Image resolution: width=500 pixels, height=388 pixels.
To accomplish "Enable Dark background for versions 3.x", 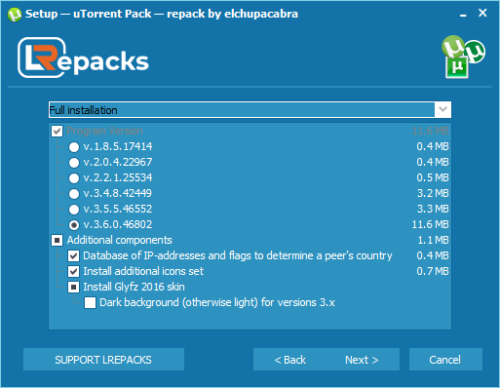I will pyautogui.click(x=90, y=303).
